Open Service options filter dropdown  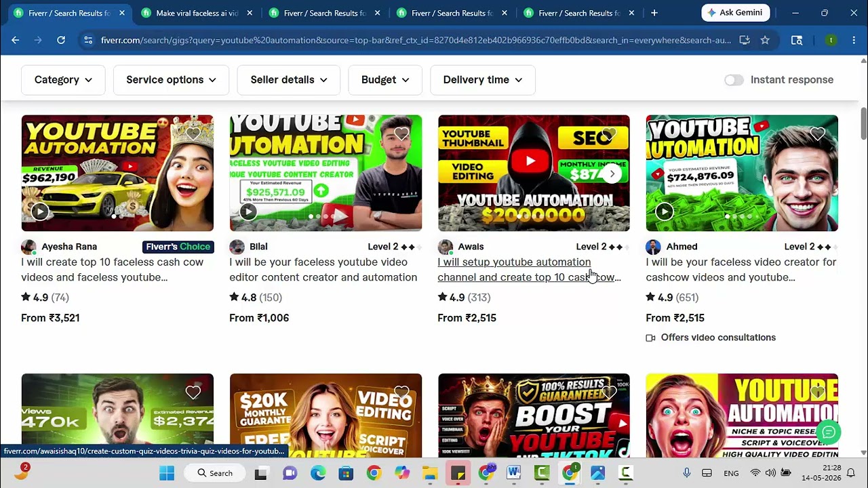pyautogui.click(x=171, y=80)
